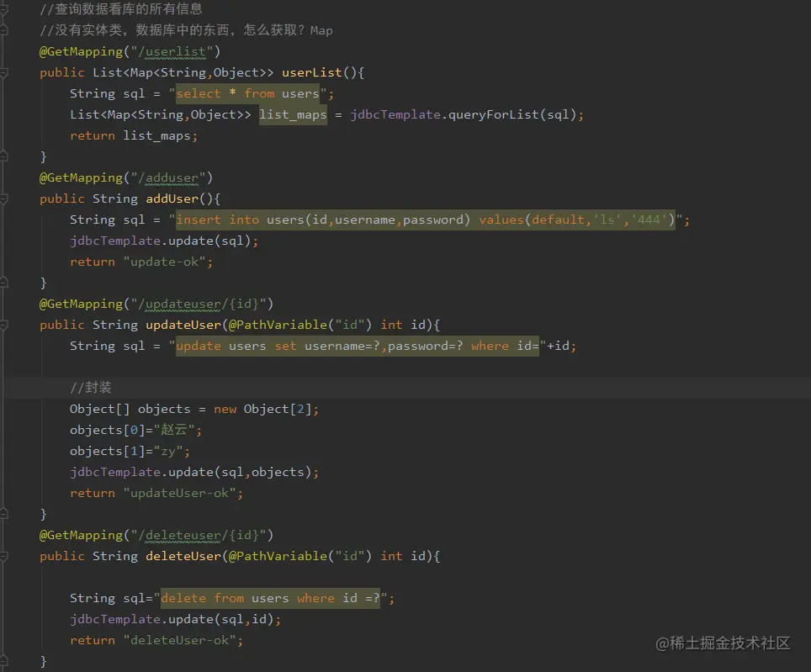The height and width of the screenshot is (672, 811).
Task: Click the updateUser method name
Action: coord(183,325)
